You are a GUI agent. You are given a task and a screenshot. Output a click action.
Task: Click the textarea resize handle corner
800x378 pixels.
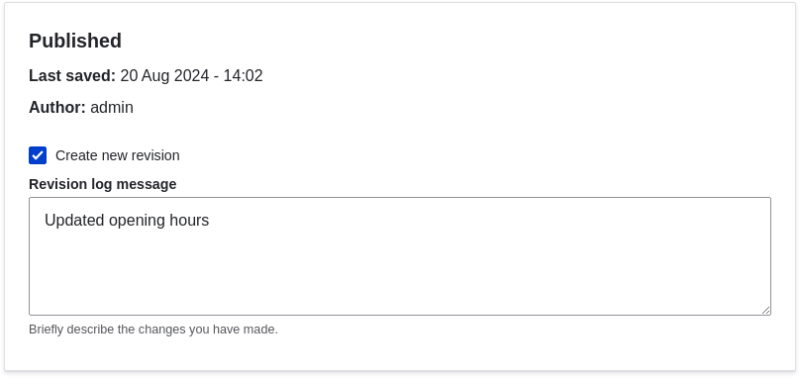(x=766, y=310)
